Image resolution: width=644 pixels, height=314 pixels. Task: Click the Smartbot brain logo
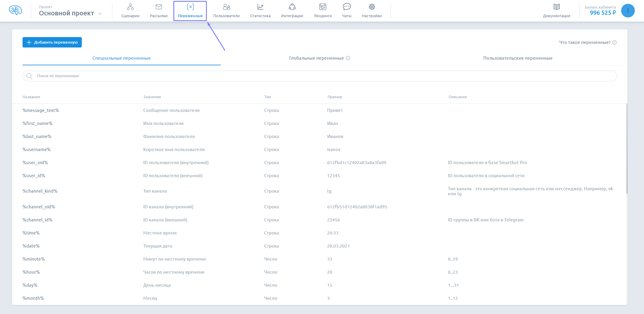[15, 10]
